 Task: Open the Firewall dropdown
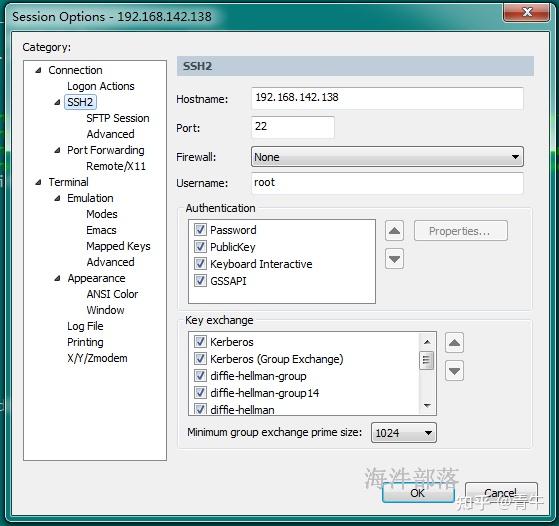tap(387, 157)
